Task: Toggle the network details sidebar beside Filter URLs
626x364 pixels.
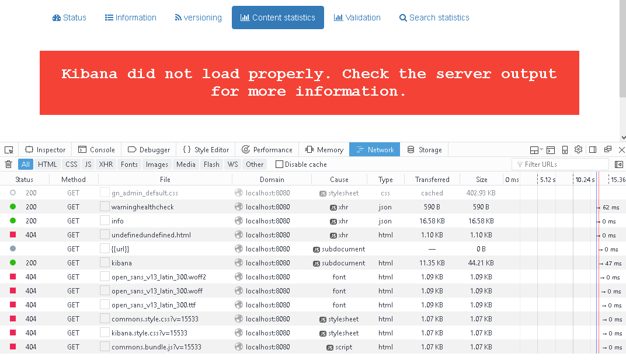Action: (x=619, y=164)
